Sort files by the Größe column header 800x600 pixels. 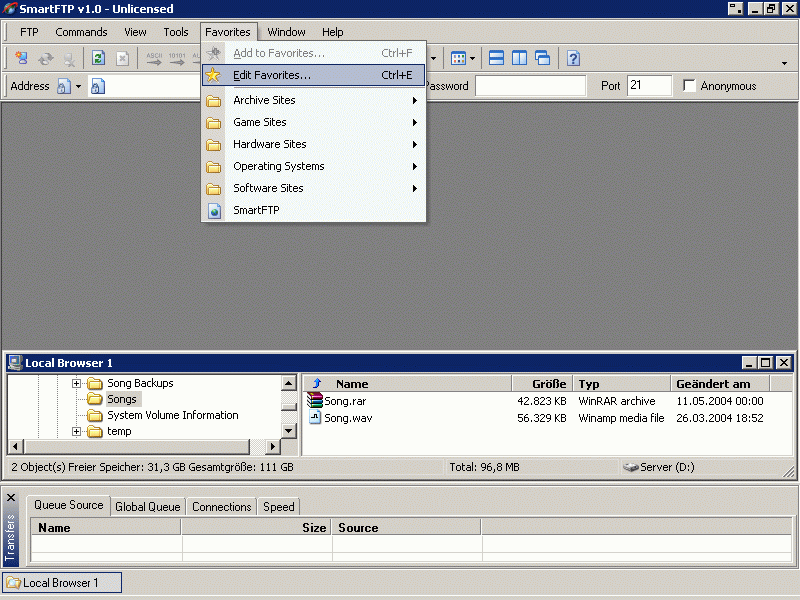coord(541,384)
